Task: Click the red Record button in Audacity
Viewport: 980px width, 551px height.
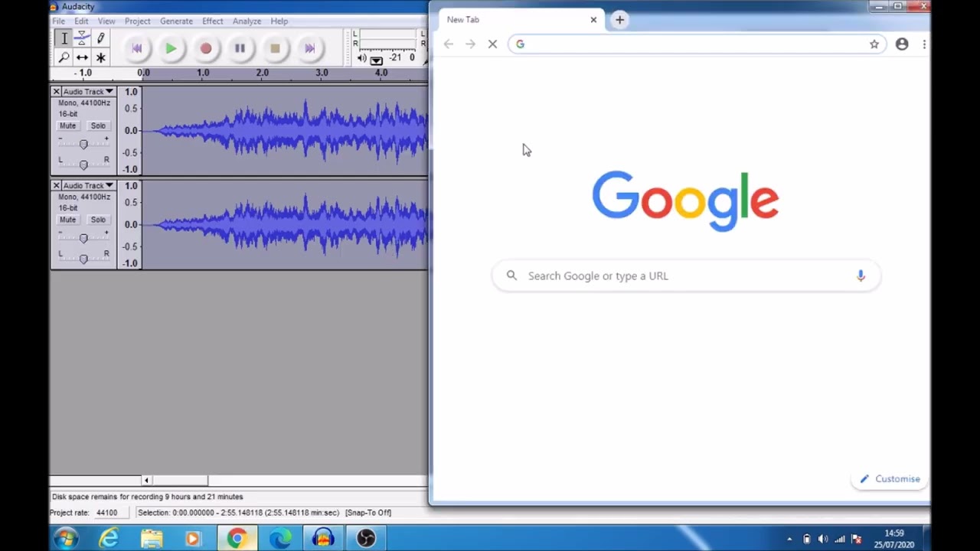Action: point(205,48)
